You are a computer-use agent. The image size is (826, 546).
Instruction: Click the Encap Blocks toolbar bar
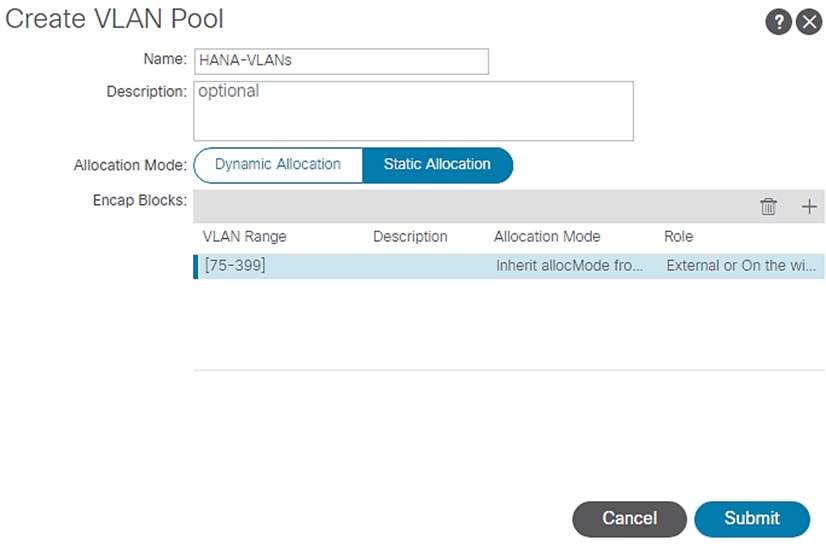(x=470, y=207)
